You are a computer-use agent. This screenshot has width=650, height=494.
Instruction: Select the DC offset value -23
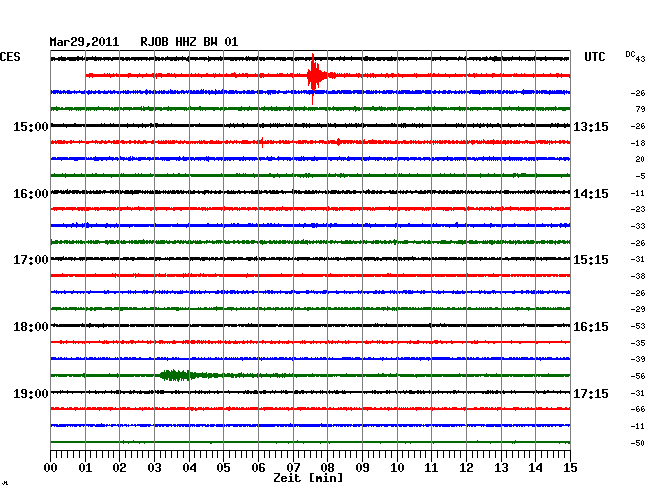pos(638,209)
